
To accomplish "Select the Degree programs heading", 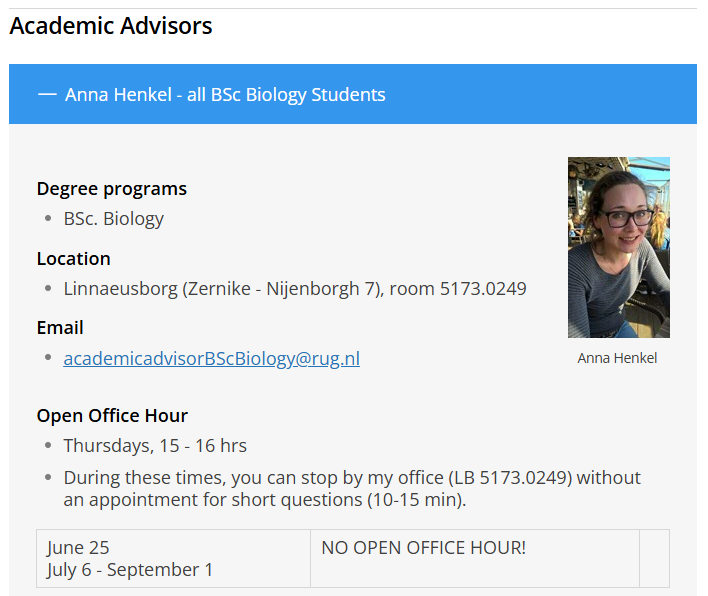I will click(112, 189).
